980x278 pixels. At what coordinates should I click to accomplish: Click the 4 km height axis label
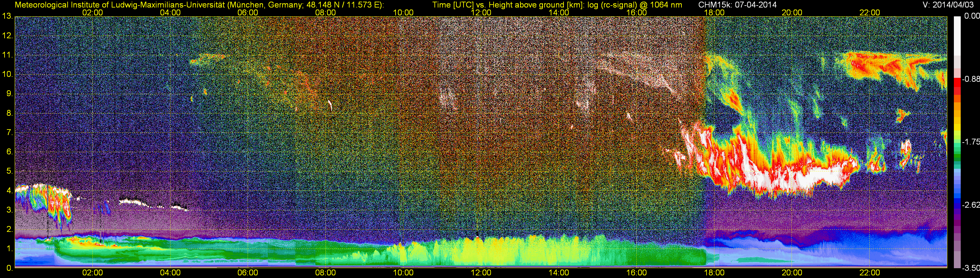pyautogui.click(x=9, y=190)
